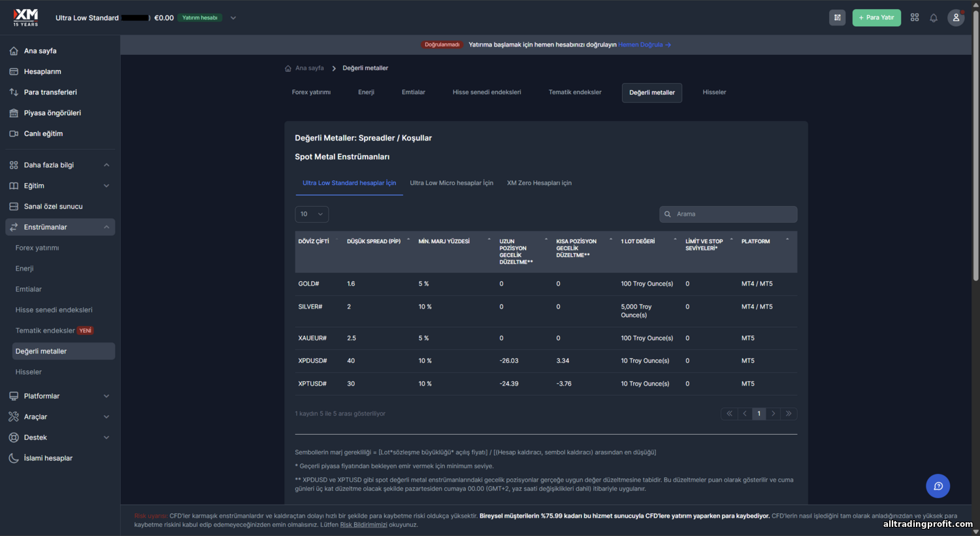Go to the last page of table
The height and width of the screenshot is (536, 980).
(789, 414)
